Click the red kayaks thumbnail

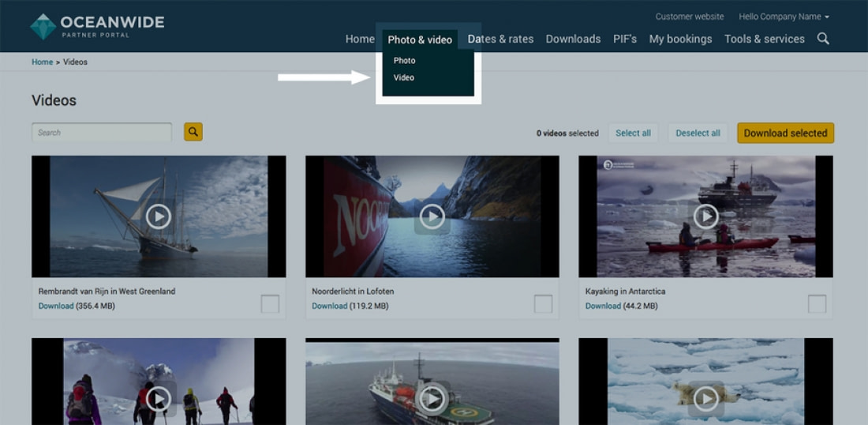pos(705,216)
